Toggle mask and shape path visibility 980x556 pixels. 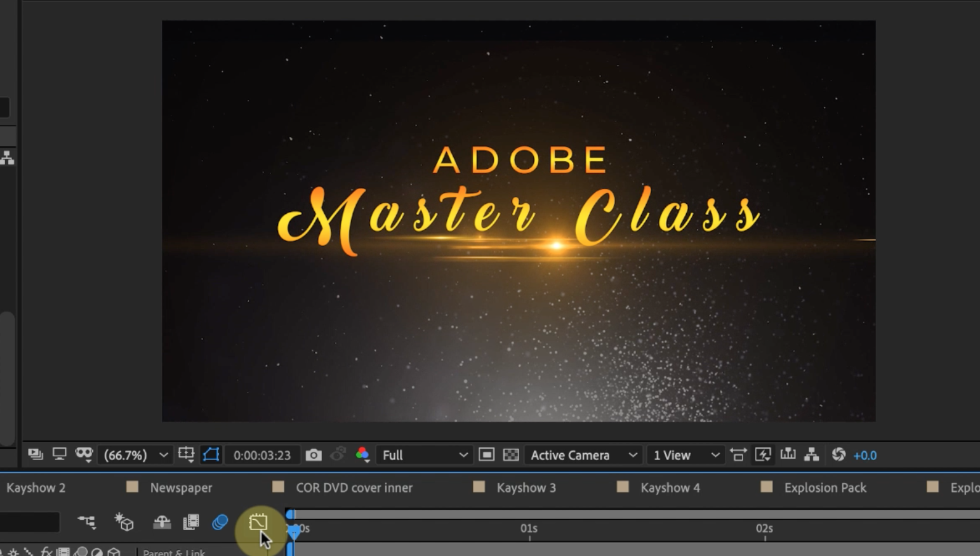coord(211,454)
